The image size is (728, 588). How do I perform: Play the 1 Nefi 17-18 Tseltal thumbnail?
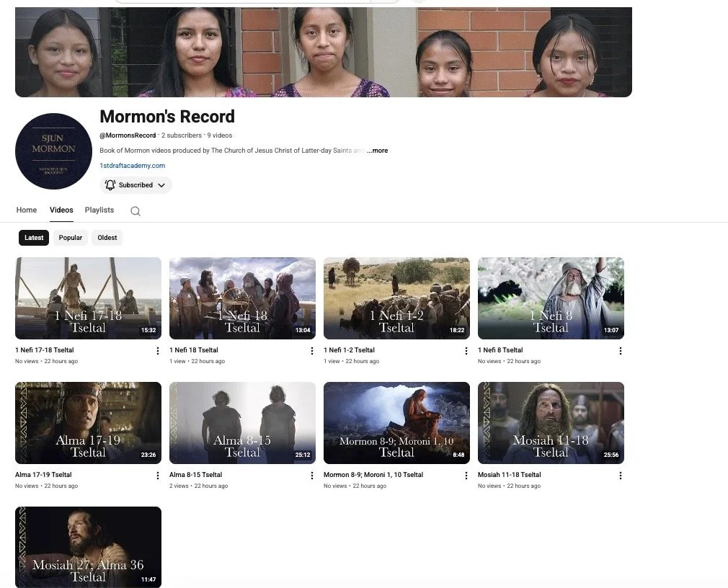pos(88,298)
